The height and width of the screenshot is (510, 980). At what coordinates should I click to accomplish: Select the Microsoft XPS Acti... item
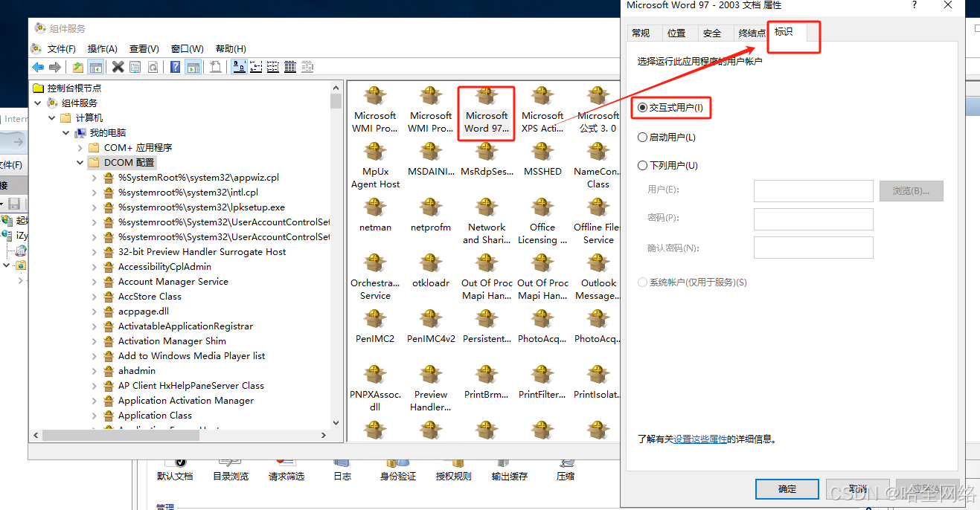[542, 111]
